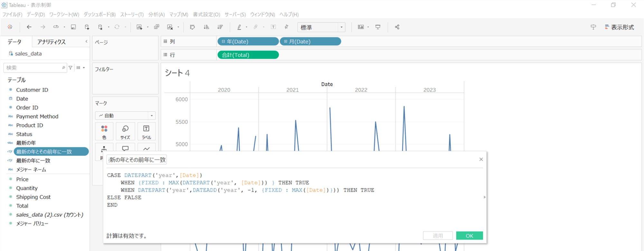
Task: Open the 分析(A) menu
Action: click(156, 14)
